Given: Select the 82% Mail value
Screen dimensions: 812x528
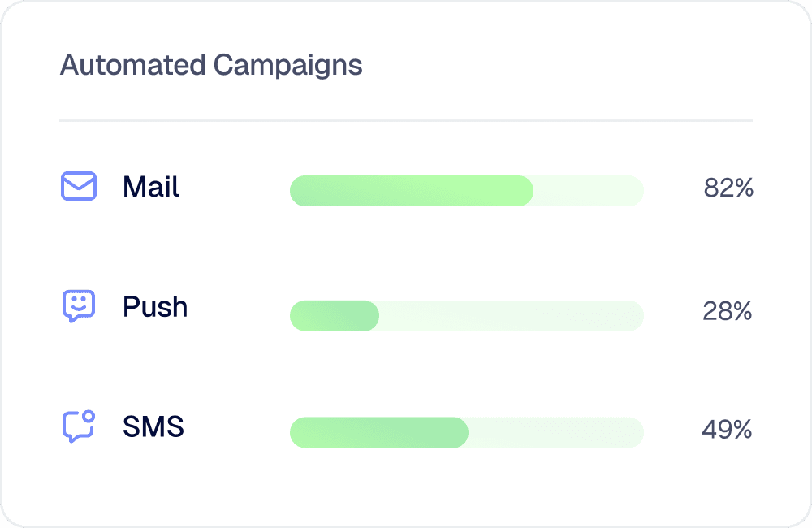Looking at the screenshot, I should tap(728, 188).
